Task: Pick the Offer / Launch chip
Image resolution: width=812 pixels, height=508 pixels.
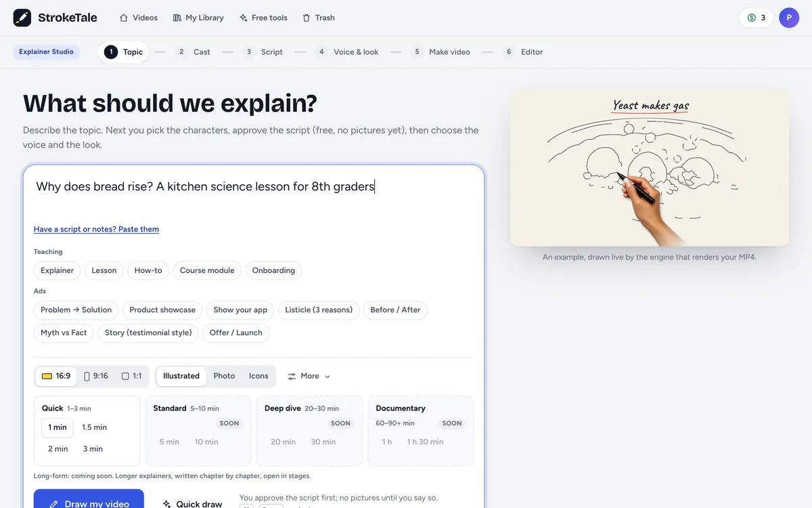Action: coord(236,333)
